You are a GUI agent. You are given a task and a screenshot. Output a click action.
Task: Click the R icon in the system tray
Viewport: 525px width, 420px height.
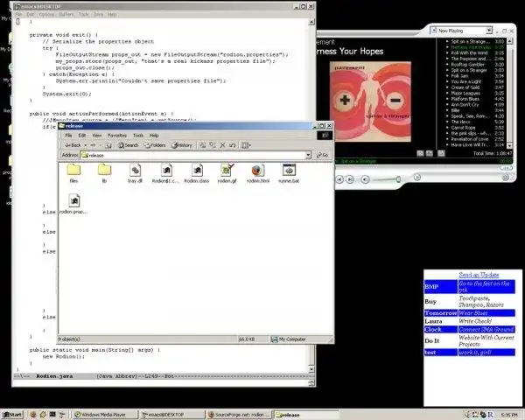(x=491, y=415)
